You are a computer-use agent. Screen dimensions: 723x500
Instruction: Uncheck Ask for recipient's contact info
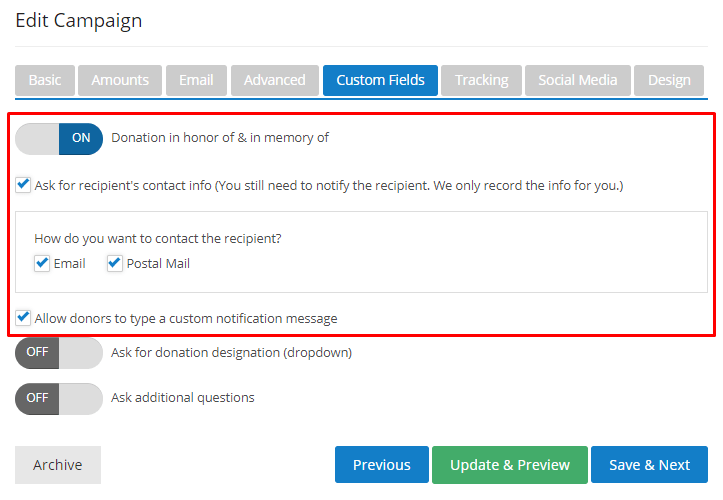pyautogui.click(x=23, y=185)
